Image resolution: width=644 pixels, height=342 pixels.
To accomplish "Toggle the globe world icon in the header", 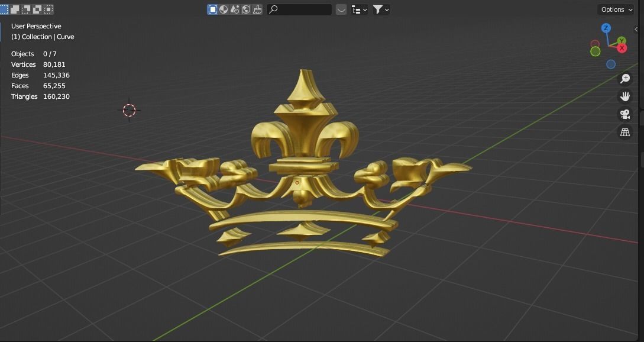I will pos(246,9).
